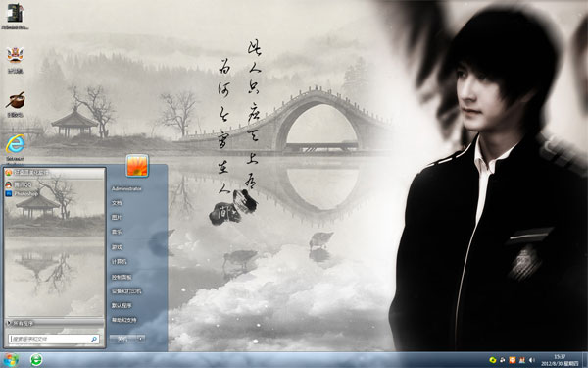
Task: Open 设备和打印机 in Start menu
Action: [126, 291]
